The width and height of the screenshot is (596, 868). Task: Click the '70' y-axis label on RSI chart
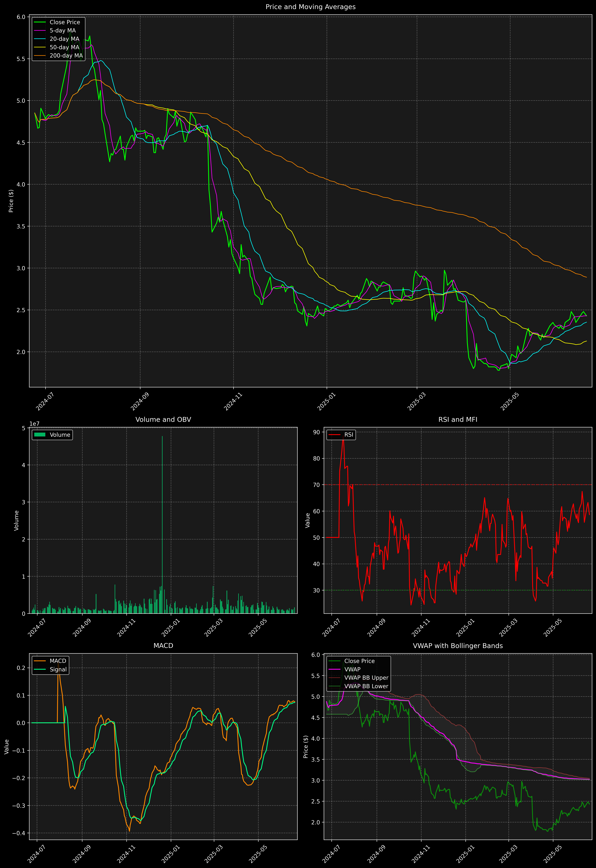coord(317,485)
